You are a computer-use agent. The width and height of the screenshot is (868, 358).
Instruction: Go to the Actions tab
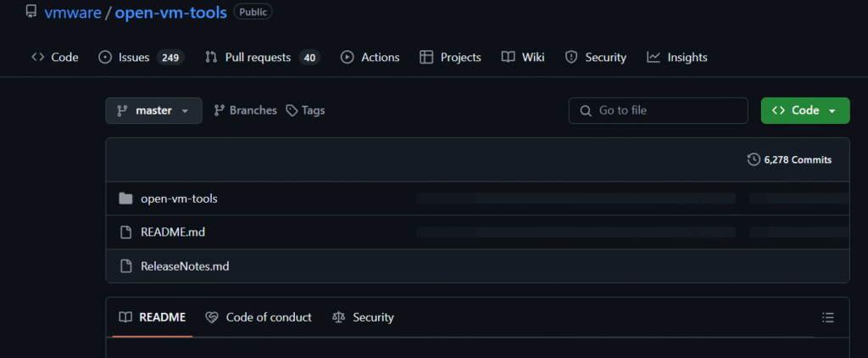tap(370, 57)
